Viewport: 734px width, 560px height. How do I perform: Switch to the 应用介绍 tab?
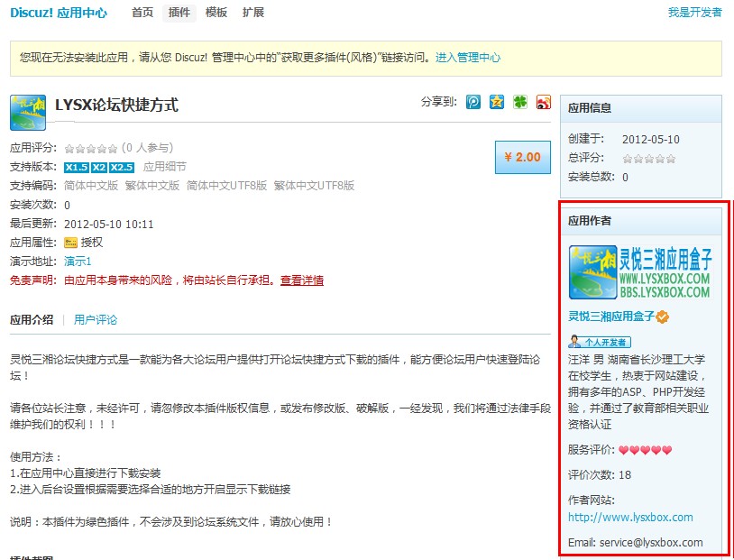click(x=32, y=320)
